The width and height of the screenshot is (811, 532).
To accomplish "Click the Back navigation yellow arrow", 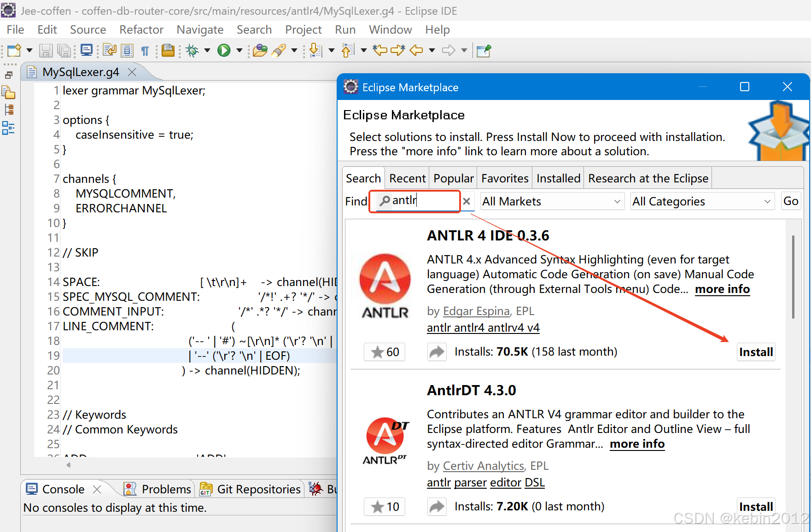I will tap(416, 50).
